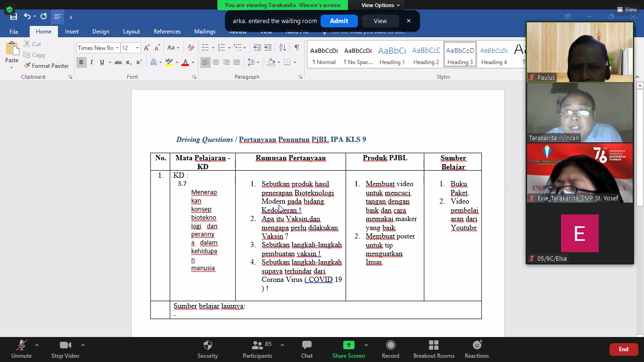Click Format Painter in Clipboard group
Screen dimensions: 644x362
coord(46,66)
